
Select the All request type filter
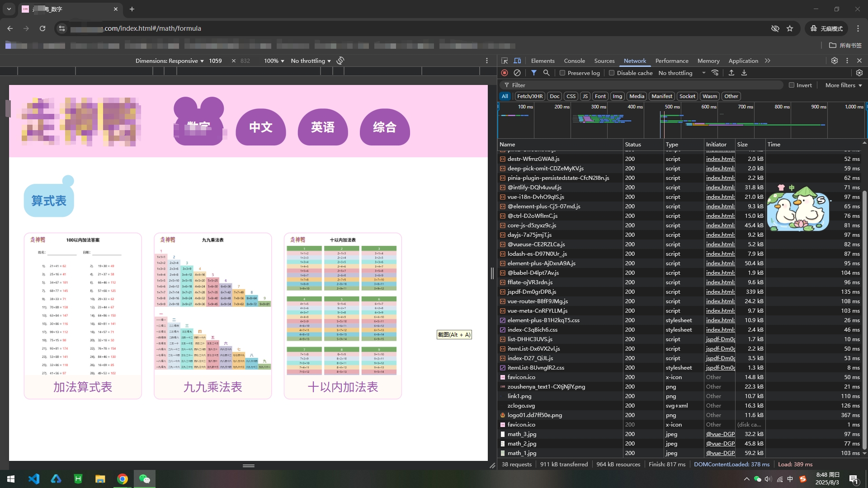(x=505, y=96)
